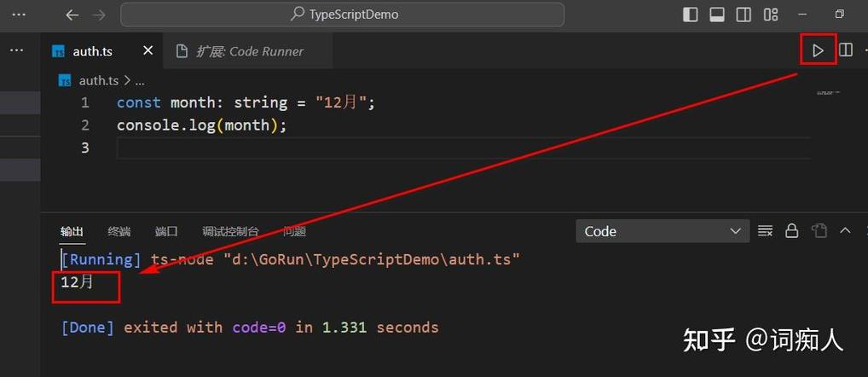This screenshot has height=377, width=868.
Task: Toggle the secondary side bar layout
Action: point(744,15)
